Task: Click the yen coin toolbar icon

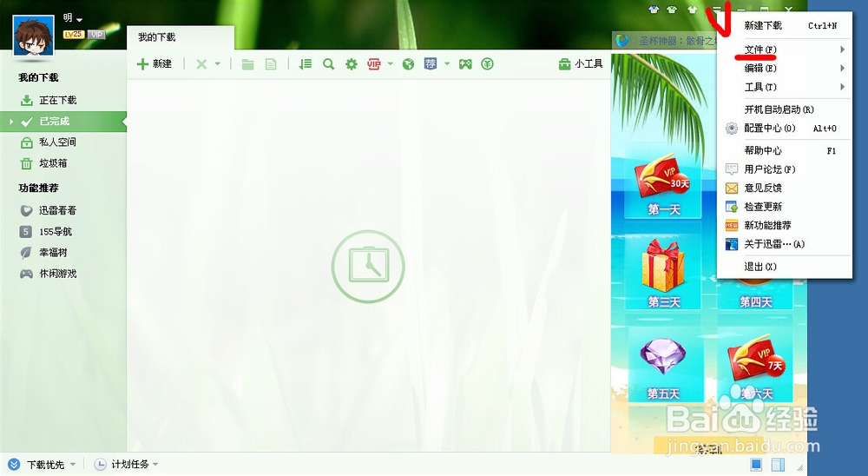Action: point(487,64)
